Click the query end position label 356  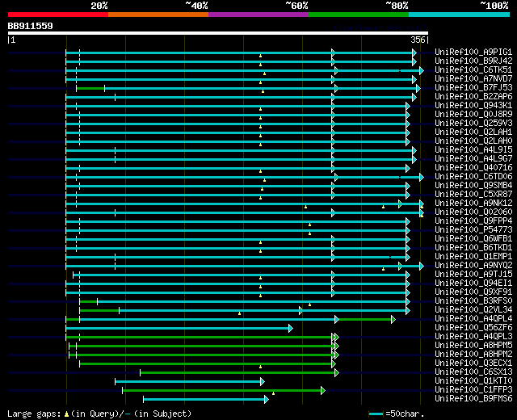coord(418,40)
